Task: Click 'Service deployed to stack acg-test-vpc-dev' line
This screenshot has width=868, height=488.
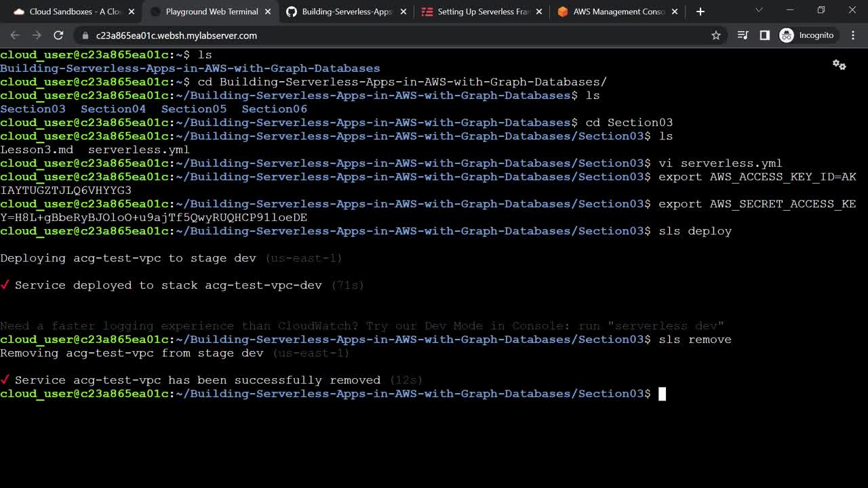Action: [182, 285]
